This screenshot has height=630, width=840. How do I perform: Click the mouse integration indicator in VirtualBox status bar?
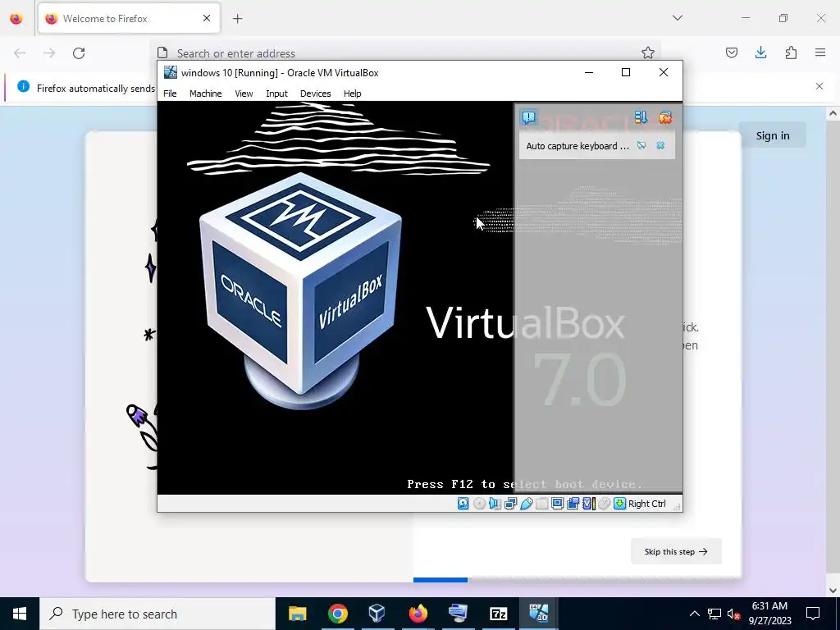(x=605, y=504)
